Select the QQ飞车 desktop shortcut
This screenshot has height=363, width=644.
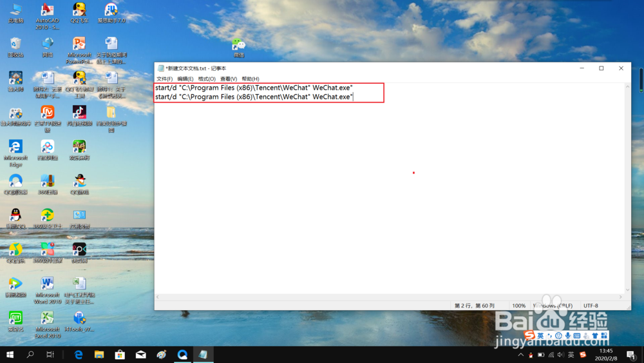coord(79,12)
